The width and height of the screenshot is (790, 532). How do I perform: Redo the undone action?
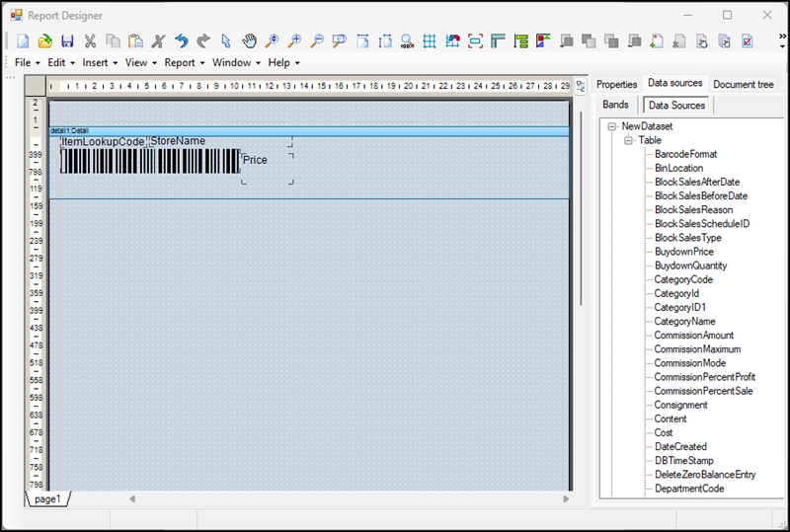coord(203,40)
